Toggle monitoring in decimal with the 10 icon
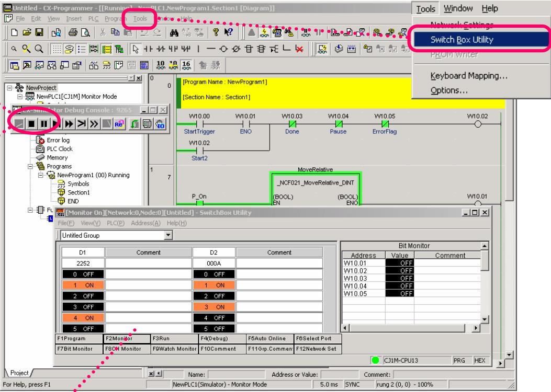The height and width of the screenshot is (392, 551). pos(161,65)
